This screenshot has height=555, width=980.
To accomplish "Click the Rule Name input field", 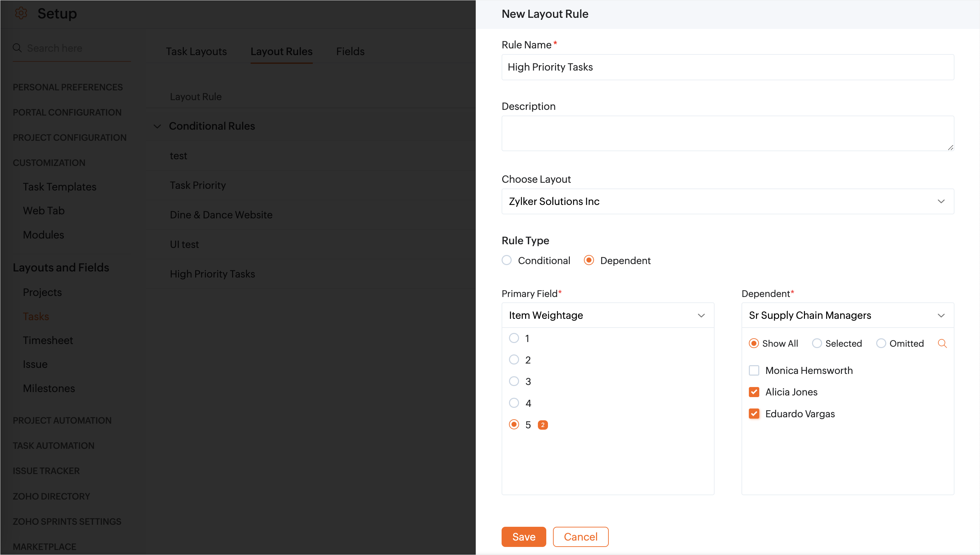I will (x=727, y=67).
